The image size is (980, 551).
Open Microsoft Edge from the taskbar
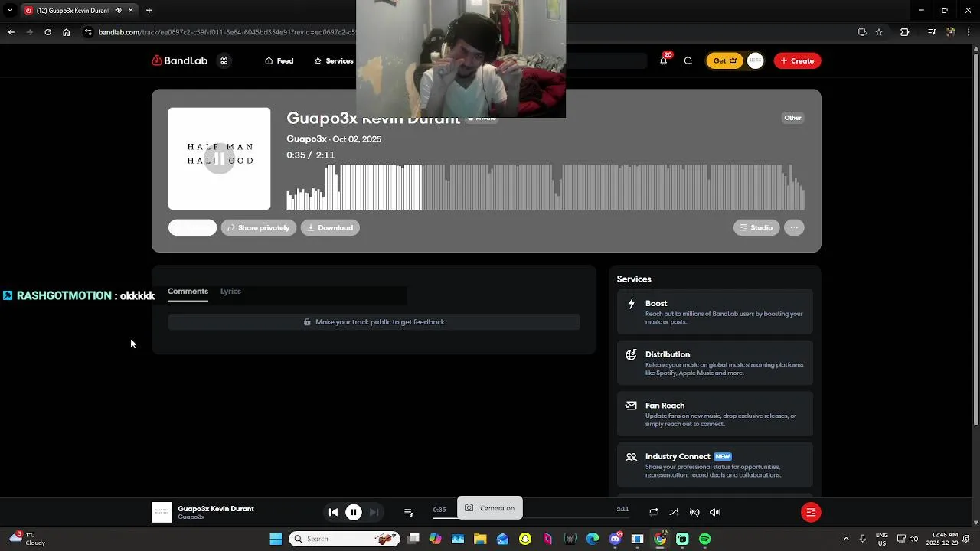coord(593,539)
